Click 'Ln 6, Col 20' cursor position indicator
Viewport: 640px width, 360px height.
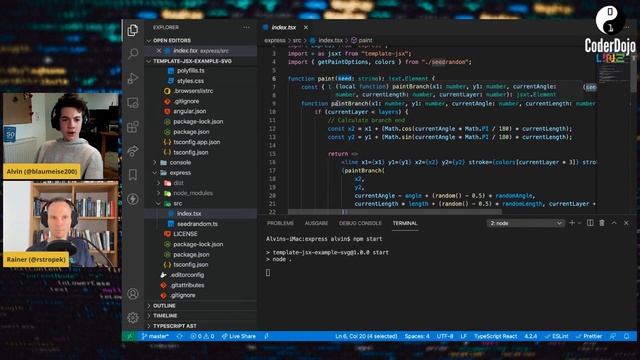pos(366,336)
